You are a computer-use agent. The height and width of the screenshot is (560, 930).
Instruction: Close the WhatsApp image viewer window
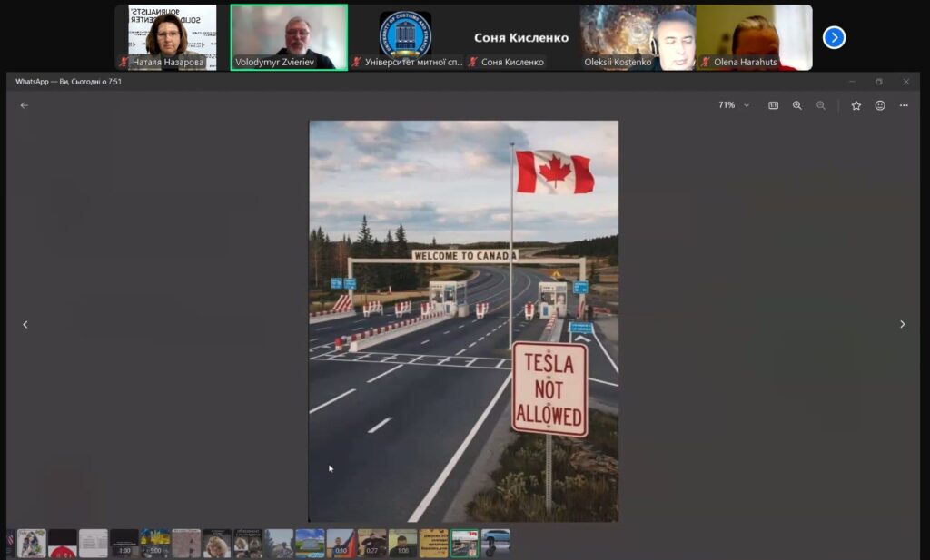pyautogui.click(x=905, y=82)
